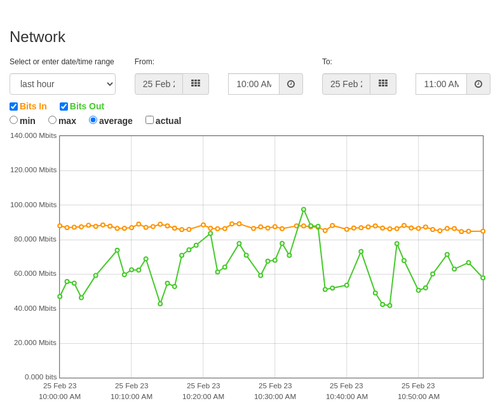Open the To time clock picker icon
Viewport: 500px width, 403px height.
[478, 84]
